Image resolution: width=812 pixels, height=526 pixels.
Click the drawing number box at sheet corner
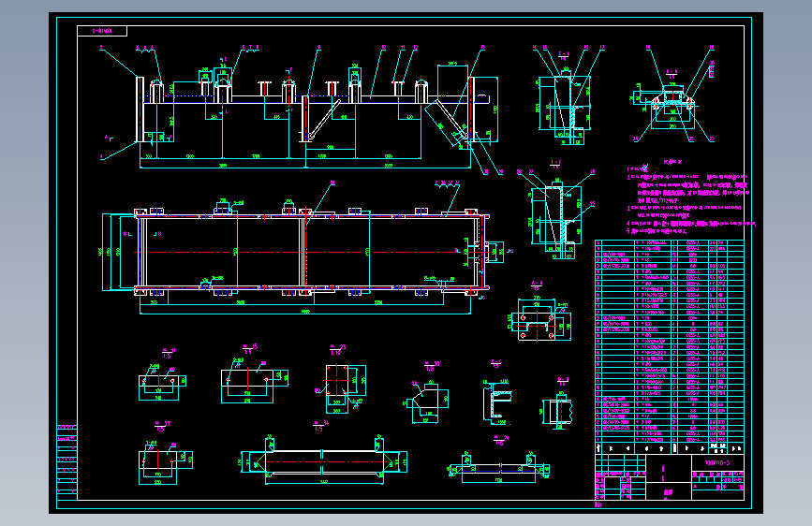102,31
